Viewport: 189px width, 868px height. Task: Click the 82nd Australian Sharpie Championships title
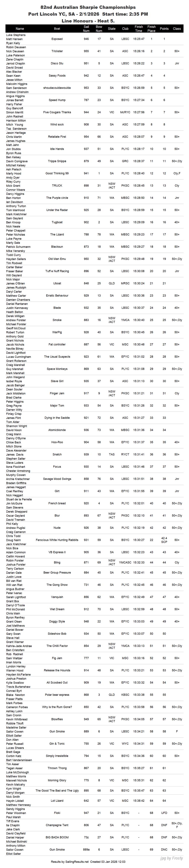tap(88, 7)
